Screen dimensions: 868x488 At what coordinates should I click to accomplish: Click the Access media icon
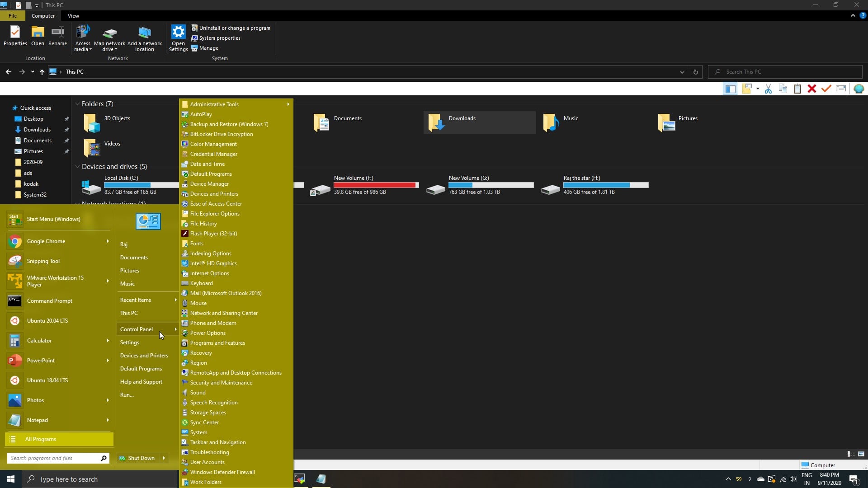click(x=83, y=33)
